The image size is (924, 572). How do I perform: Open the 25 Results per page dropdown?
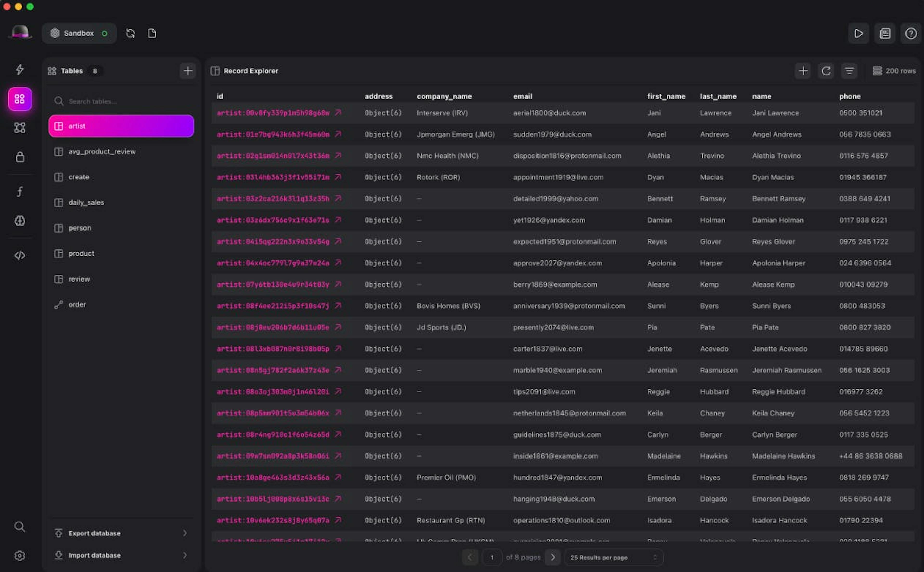coord(613,557)
